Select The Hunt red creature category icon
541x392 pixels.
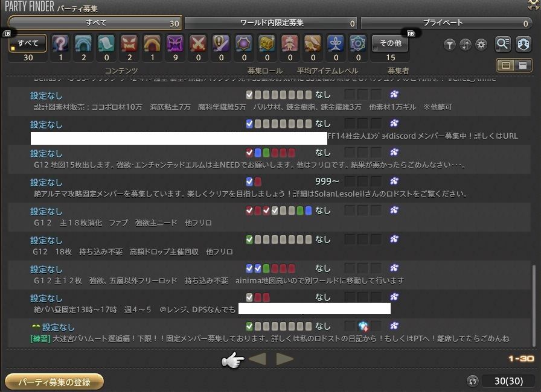290,43
